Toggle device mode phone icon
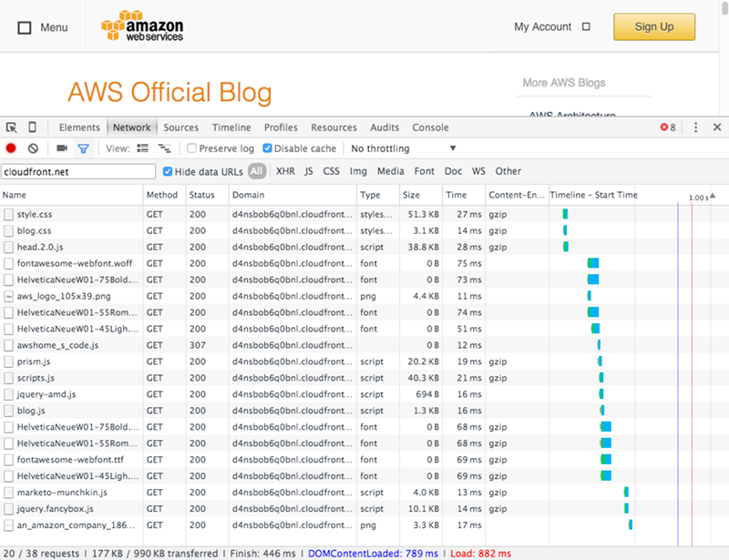The image size is (729, 560). click(x=33, y=127)
